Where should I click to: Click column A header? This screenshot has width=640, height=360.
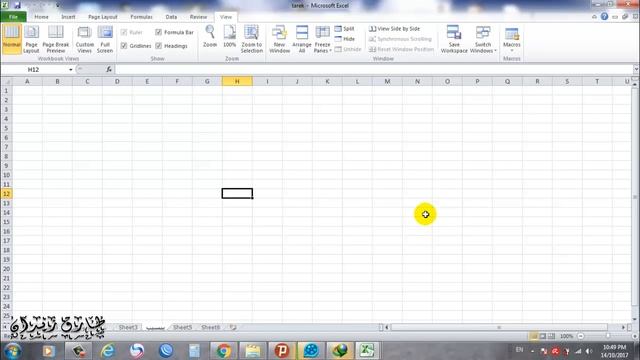click(27, 81)
